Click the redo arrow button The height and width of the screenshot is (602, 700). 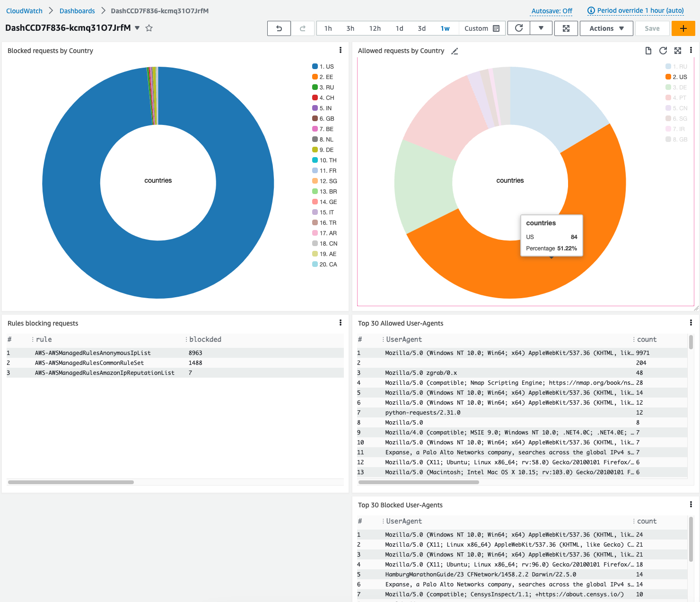[303, 28]
